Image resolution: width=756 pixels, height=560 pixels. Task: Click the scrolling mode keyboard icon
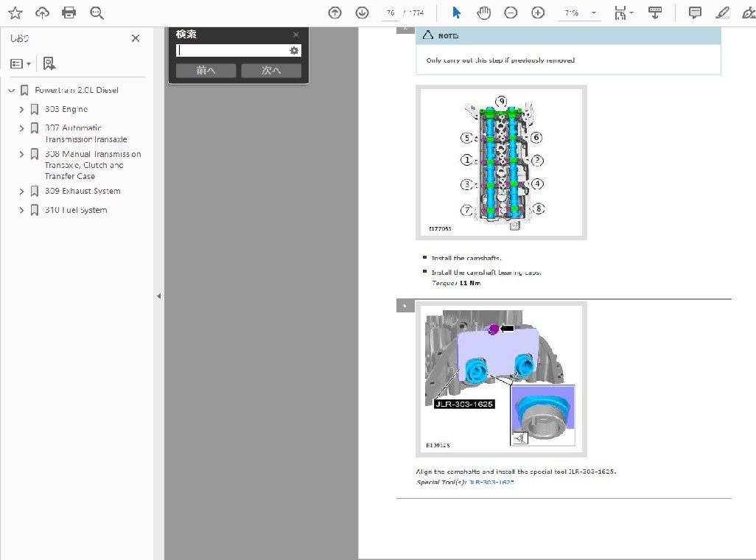(x=655, y=13)
